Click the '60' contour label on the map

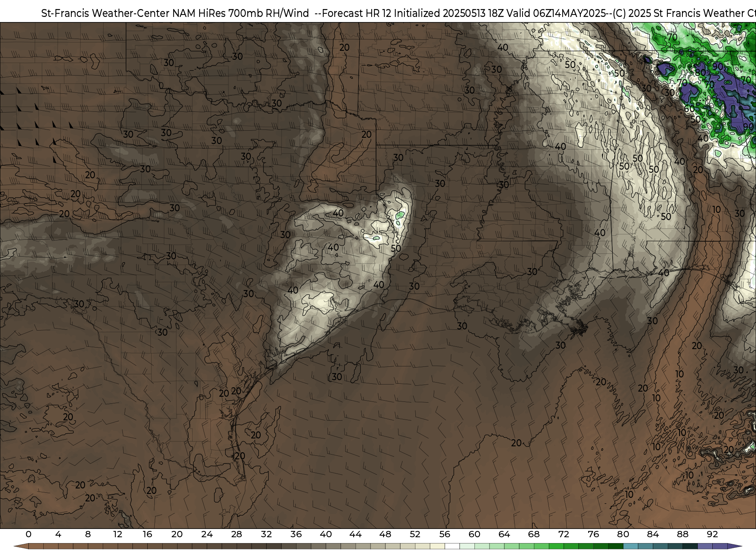pyautogui.click(x=689, y=109)
